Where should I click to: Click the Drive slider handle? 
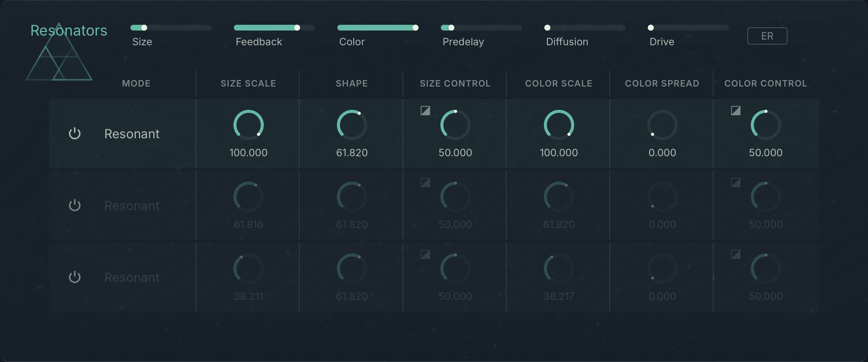[x=650, y=27]
